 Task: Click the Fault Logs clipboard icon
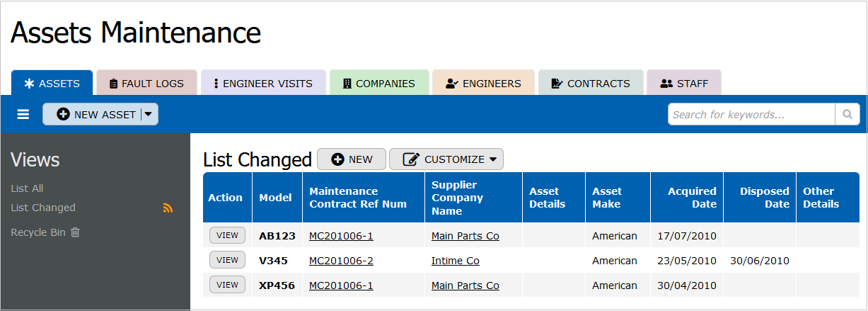[x=114, y=84]
